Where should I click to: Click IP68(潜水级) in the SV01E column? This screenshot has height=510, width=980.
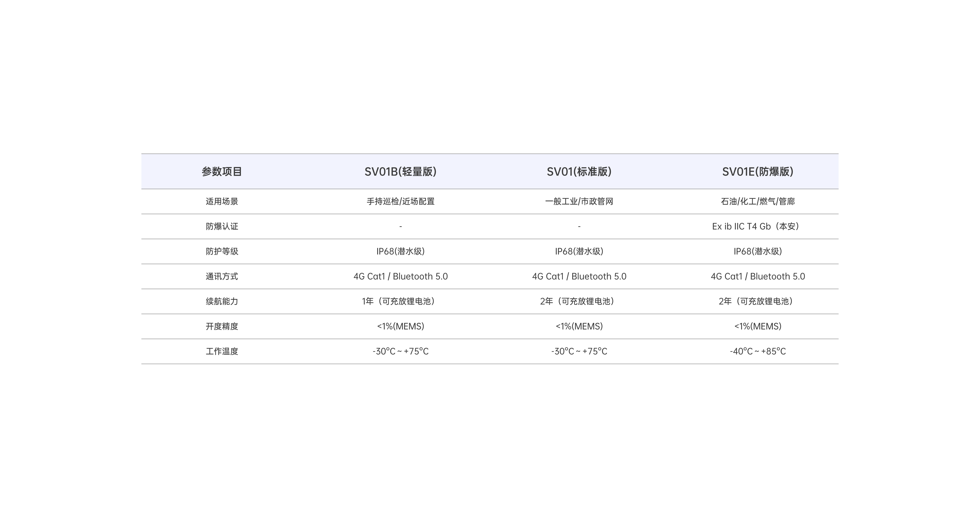pos(757,252)
